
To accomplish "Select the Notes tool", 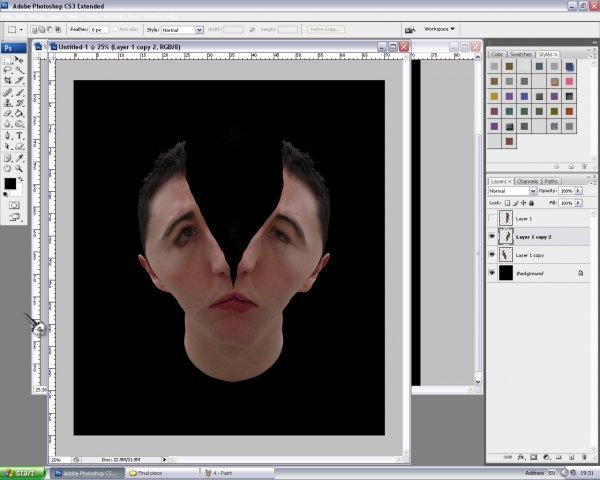I will tap(8, 158).
